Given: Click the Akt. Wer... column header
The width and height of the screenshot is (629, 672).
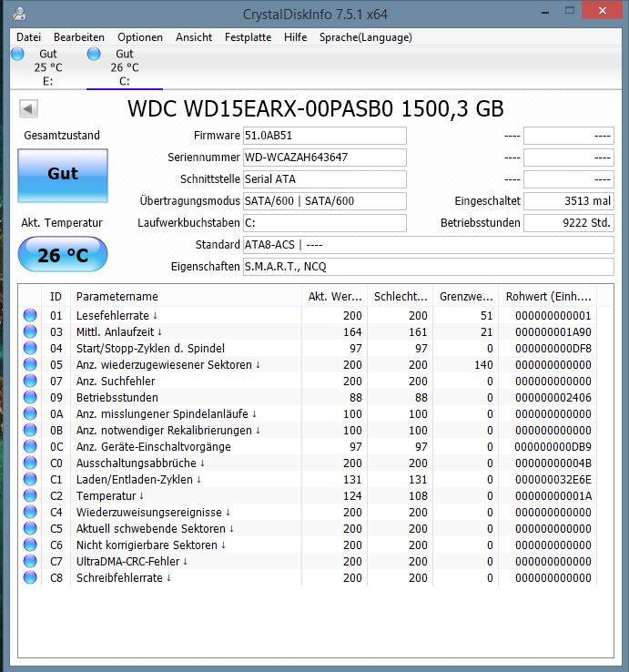Looking at the screenshot, I should 334,296.
